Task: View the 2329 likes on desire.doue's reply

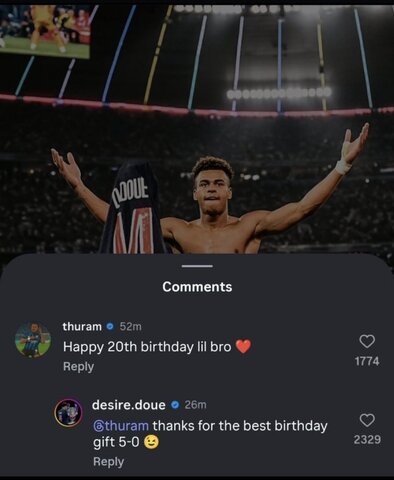Action: click(x=367, y=440)
